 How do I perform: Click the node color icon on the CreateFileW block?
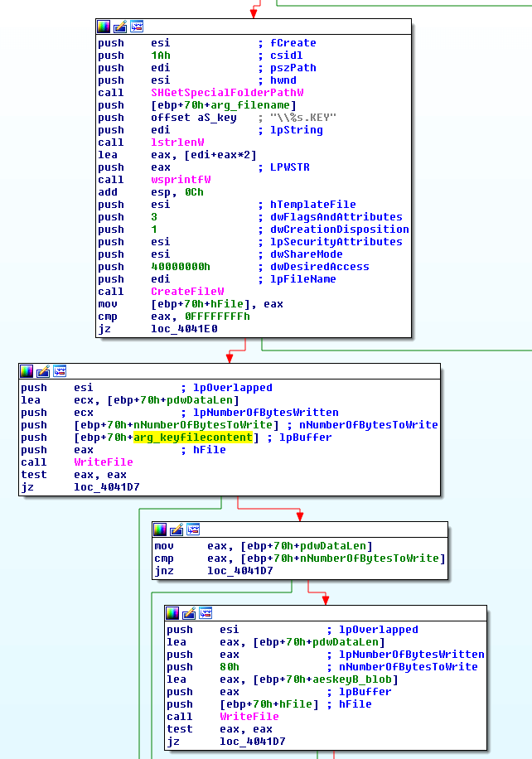104,27
